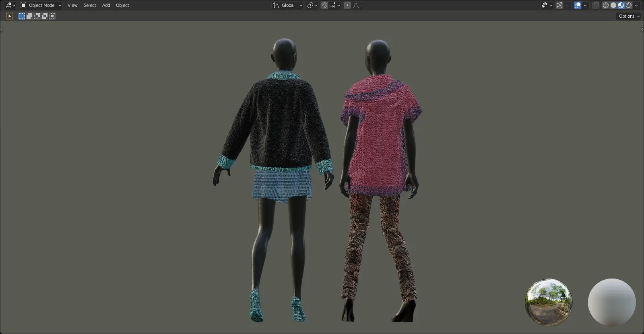Switch to solid shading

pyautogui.click(x=613, y=5)
